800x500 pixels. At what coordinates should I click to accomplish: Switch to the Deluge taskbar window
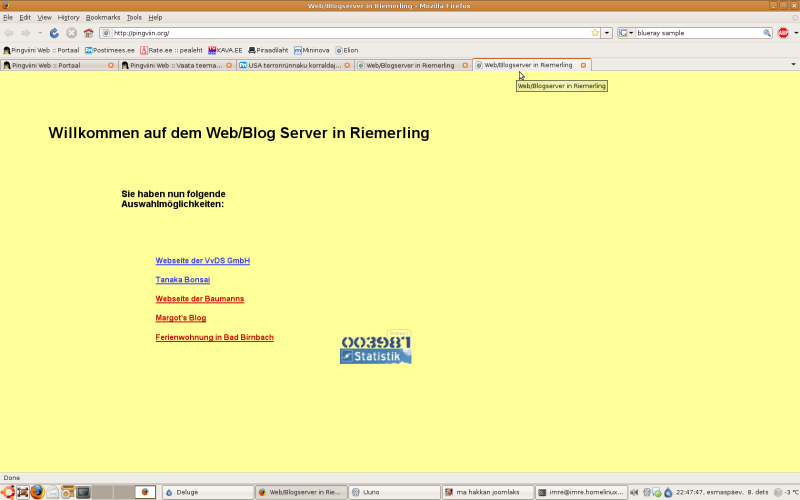click(x=207, y=492)
